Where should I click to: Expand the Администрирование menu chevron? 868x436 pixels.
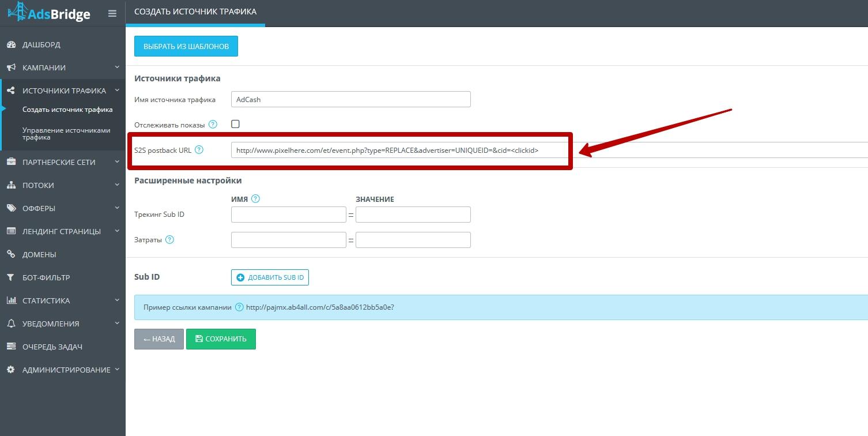(117, 369)
